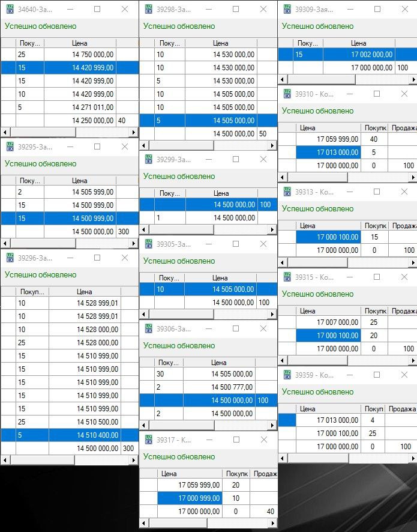Close the 39313 window
417x532 pixels.
point(402,192)
